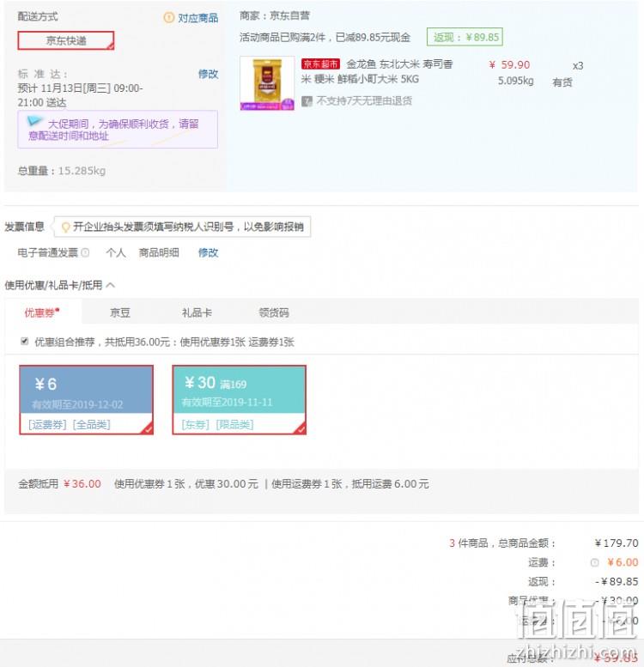Switch to 优惠券 tab

(42, 312)
